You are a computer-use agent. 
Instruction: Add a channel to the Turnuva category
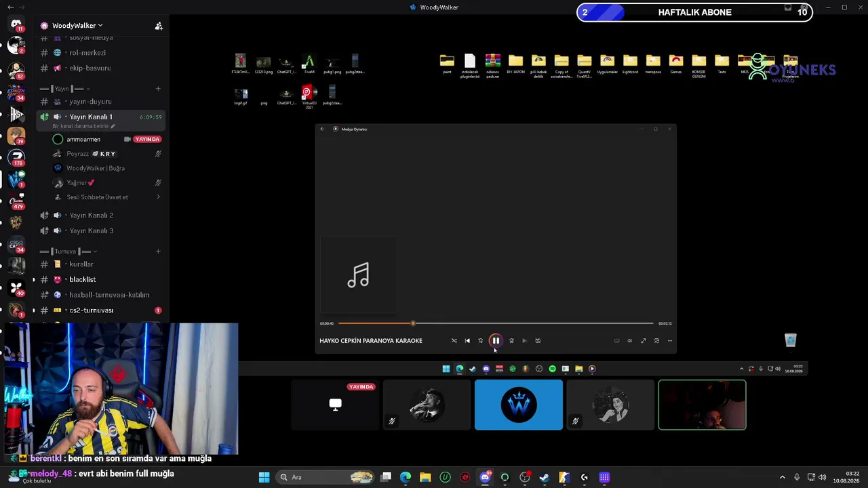(x=158, y=251)
